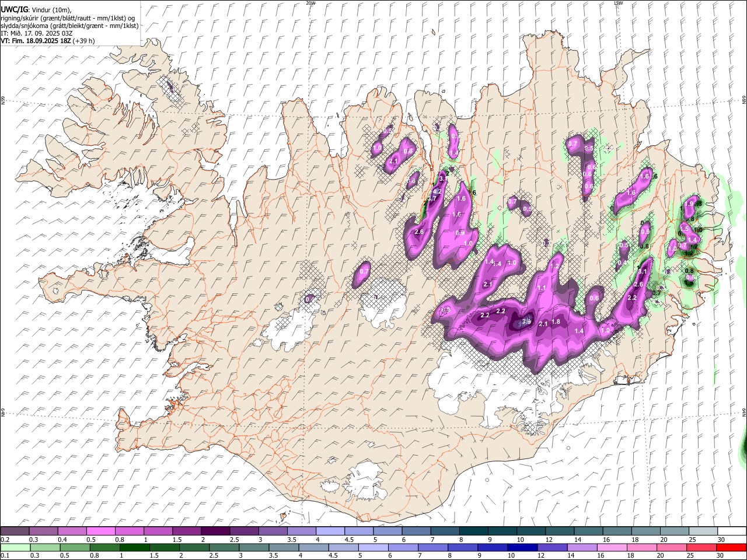Click the darkest green swatch above 1 in bottom legend row
The height and width of the screenshot is (560, 747).
point(135,548)
